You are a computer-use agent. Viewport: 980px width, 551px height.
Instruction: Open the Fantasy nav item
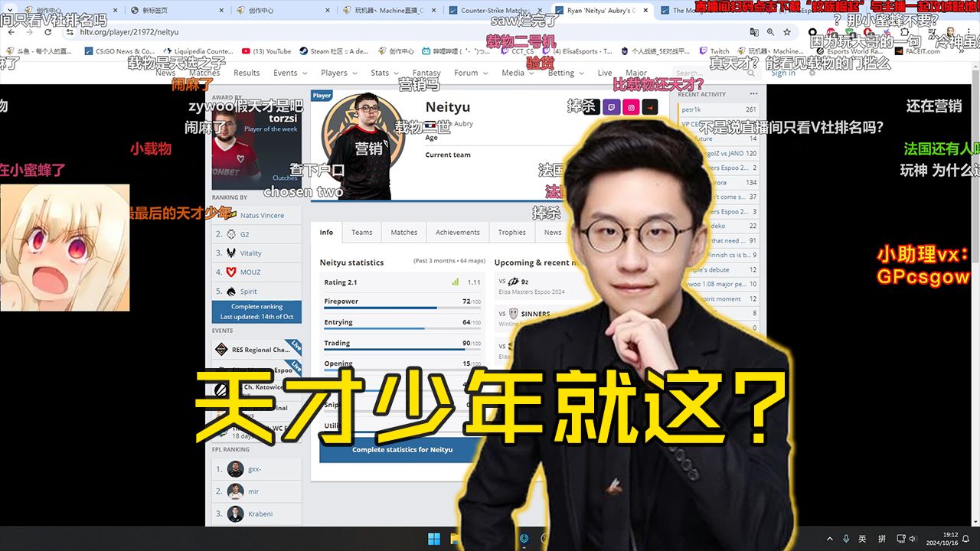point(426,73)
